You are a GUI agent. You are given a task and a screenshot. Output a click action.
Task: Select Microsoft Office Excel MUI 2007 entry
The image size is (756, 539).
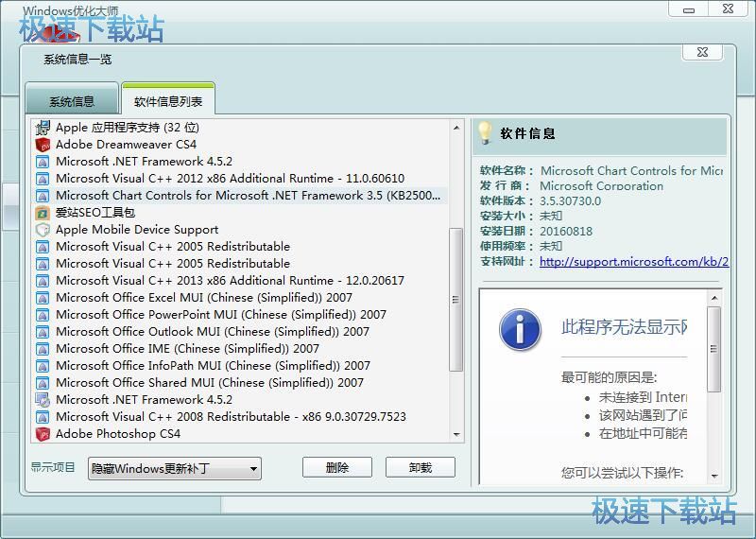(204, 298)
